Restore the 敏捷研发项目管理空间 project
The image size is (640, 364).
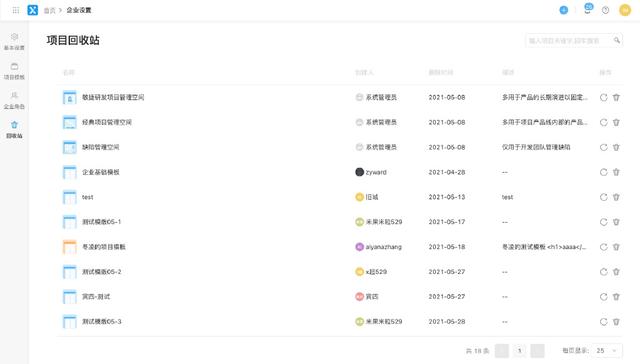[x=604, y=98]
